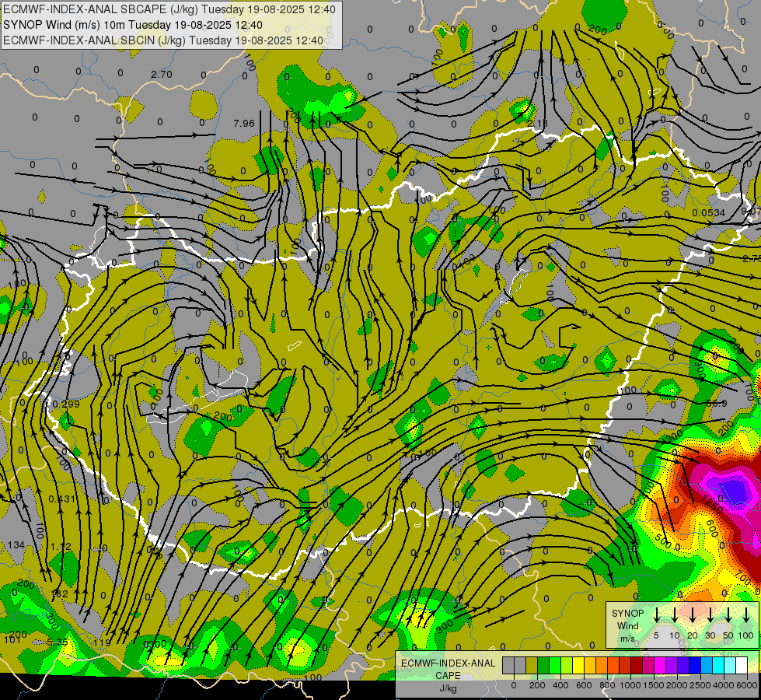The image size is (761, 700).
Task: Click the map value 134
Action: tap(16, 545)
